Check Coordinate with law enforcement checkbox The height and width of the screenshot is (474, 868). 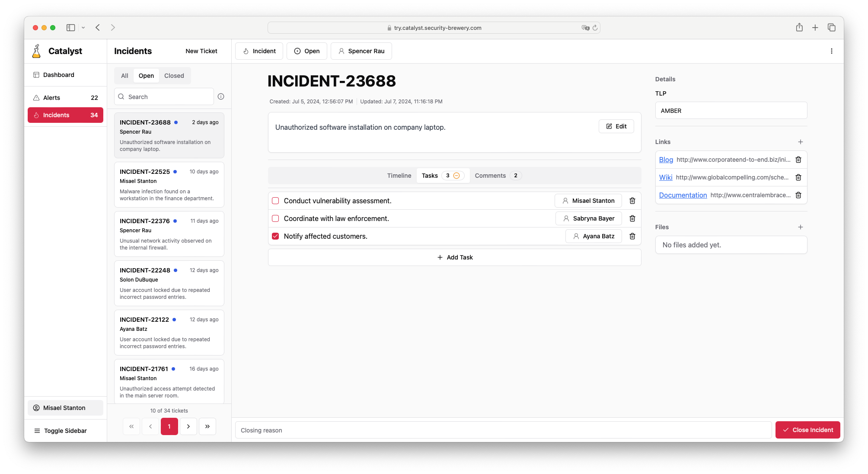pos(275,218)
